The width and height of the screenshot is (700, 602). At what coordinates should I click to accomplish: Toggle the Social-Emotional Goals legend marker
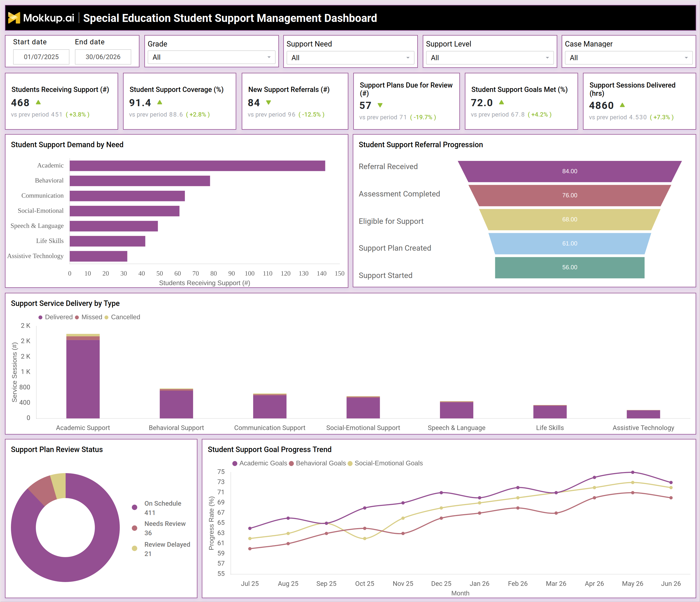(350, 464)
